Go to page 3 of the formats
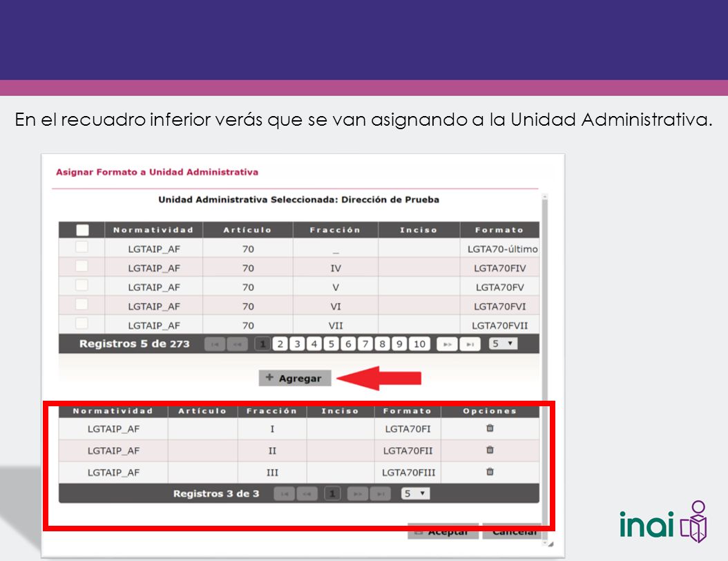The image size is (728, 561). 297,344
